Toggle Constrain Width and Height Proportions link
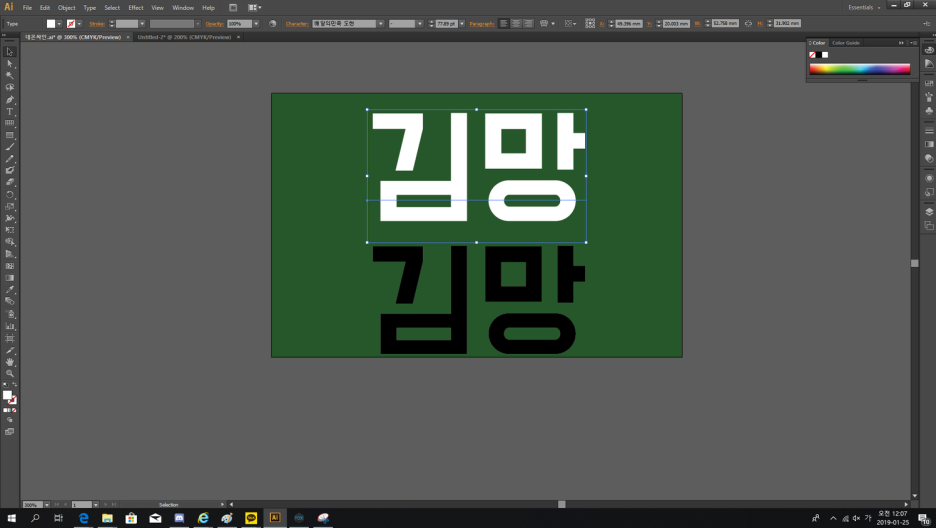936x528 pixels. point(748,23)
